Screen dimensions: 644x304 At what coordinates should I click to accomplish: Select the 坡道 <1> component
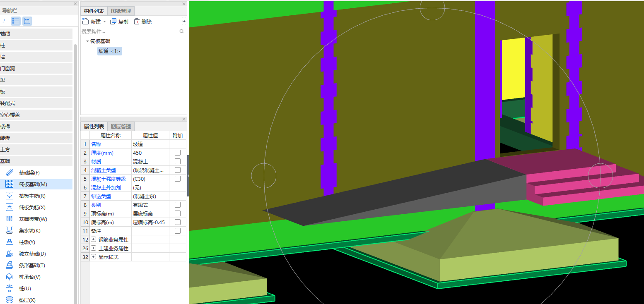pyautogui.click(x=109, y=51)
